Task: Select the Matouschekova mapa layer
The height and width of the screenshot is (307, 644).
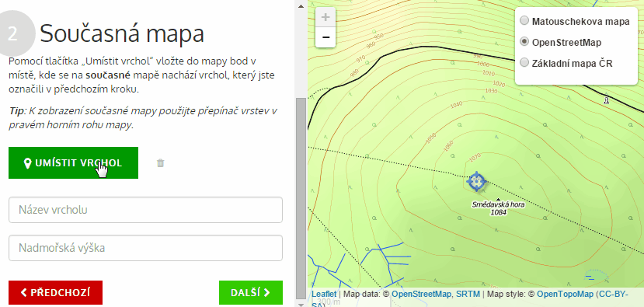Action: click(x=524, y=21)
